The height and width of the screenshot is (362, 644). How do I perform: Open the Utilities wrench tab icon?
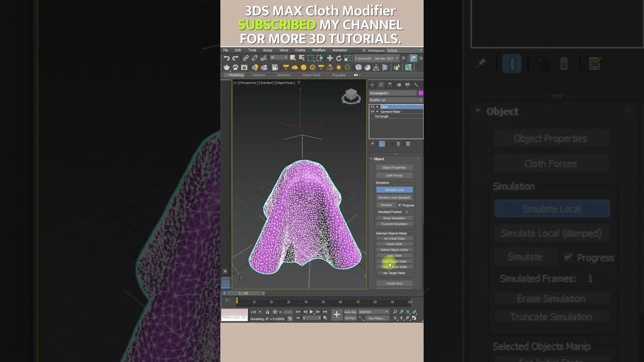click(416, 85)
